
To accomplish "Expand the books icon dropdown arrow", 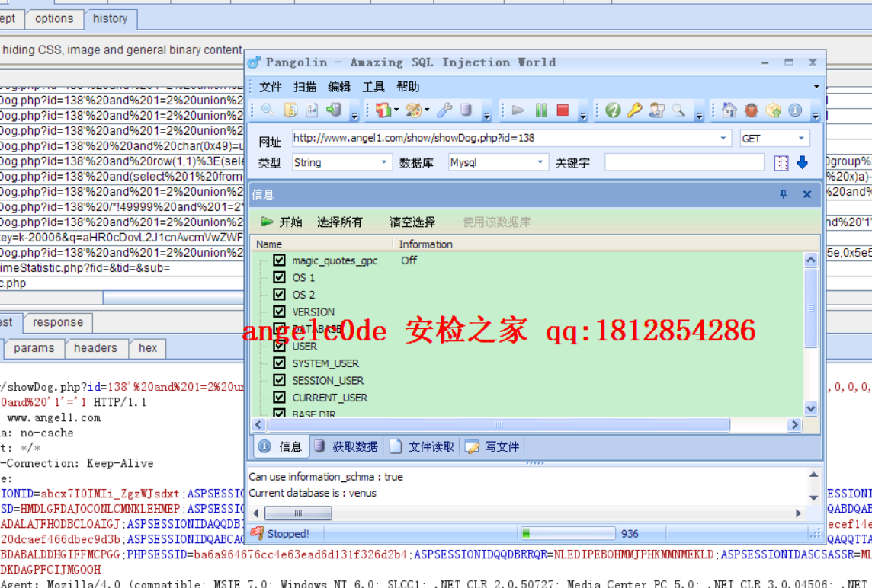I will pyautogui.click(x=396, y=110).
